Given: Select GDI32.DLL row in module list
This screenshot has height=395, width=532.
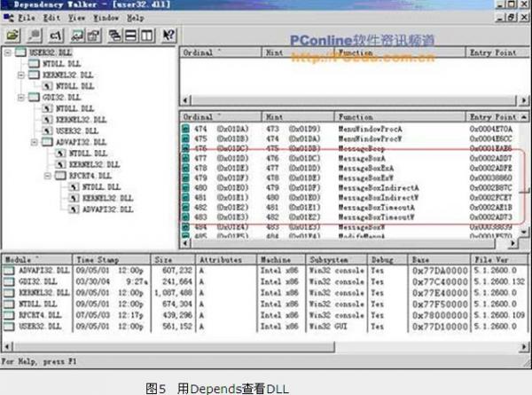Looking at the screenshot, I should click(x=265, y=281).
